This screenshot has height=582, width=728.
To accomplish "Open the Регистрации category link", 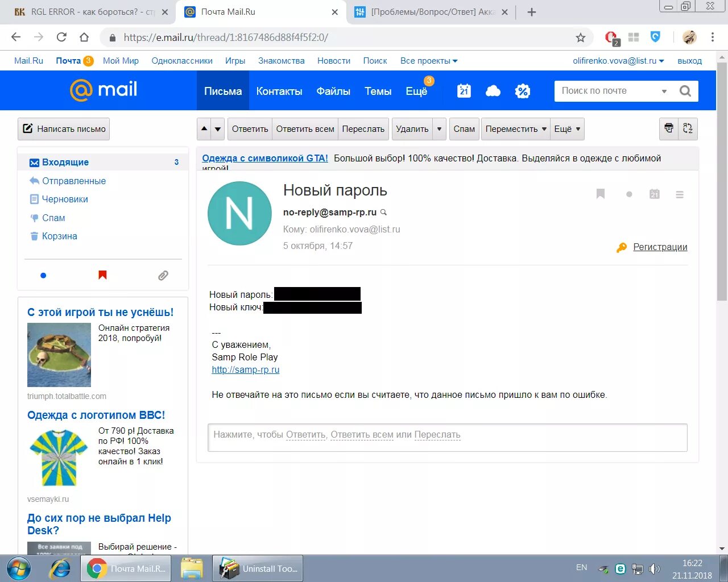I will (660, 247).
